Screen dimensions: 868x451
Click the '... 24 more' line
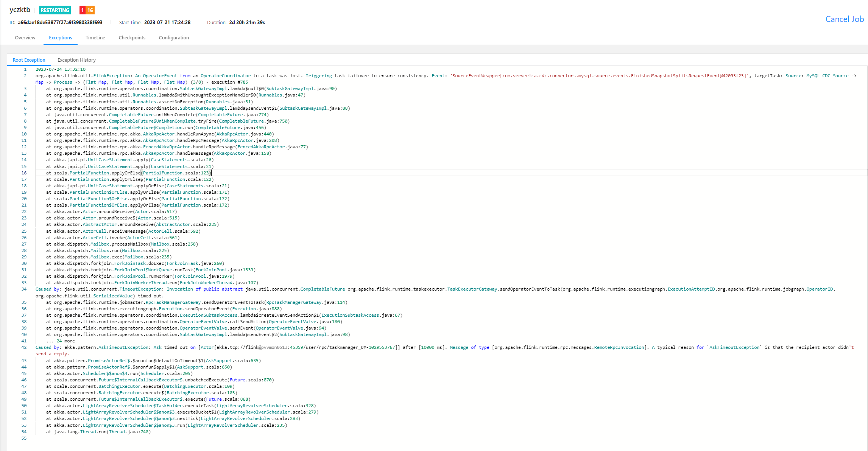[x=61, y=341]
